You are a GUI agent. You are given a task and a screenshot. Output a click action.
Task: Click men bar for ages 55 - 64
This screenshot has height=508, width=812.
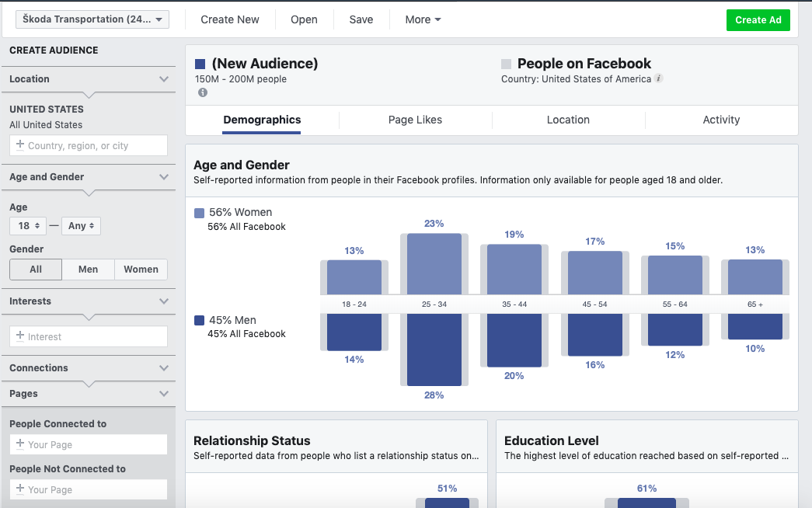click(675, 329)
